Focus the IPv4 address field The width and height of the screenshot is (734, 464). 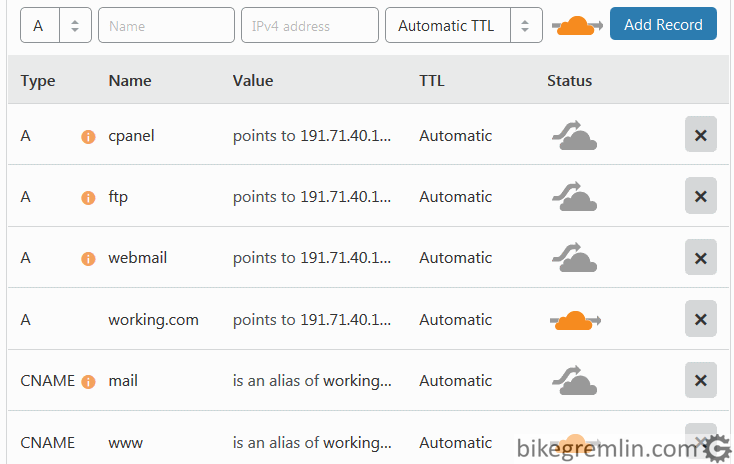[310, 25]
